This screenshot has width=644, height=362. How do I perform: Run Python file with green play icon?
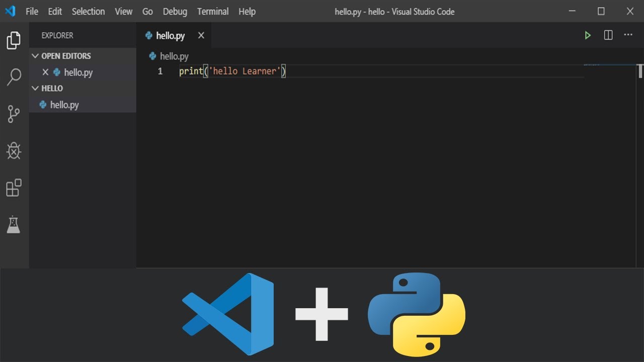588,35
